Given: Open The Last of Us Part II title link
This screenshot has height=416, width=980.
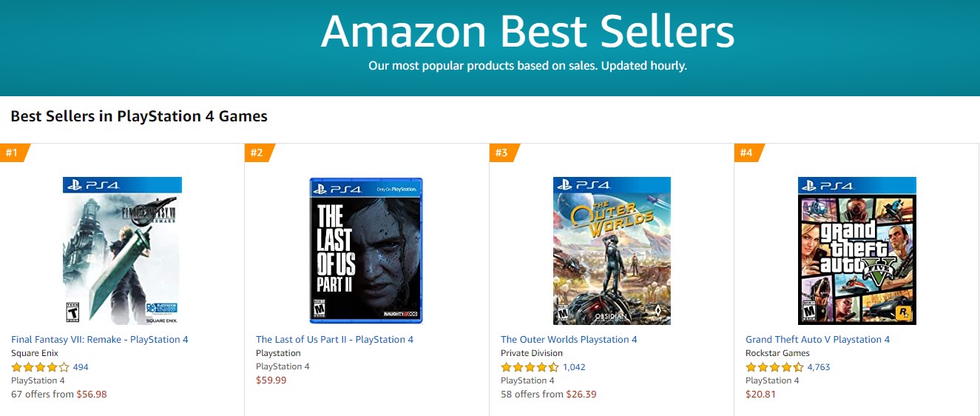Looking at the screenshot, I should 334,340.
